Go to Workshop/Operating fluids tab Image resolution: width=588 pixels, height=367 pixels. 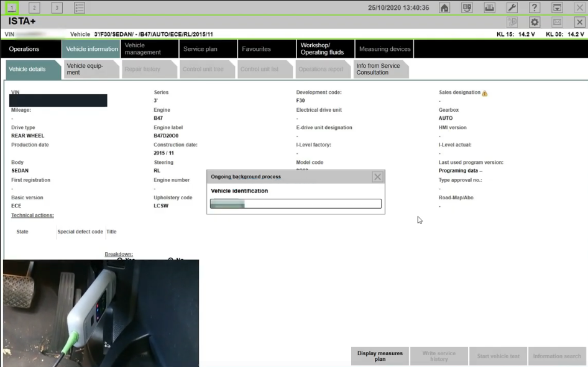(325, 48)
